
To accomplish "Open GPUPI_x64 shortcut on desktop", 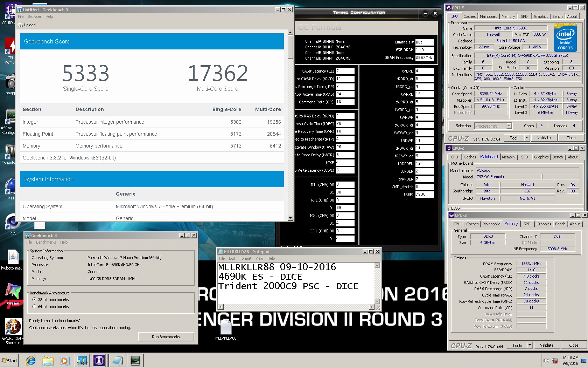I will click(x=13, y=332).
